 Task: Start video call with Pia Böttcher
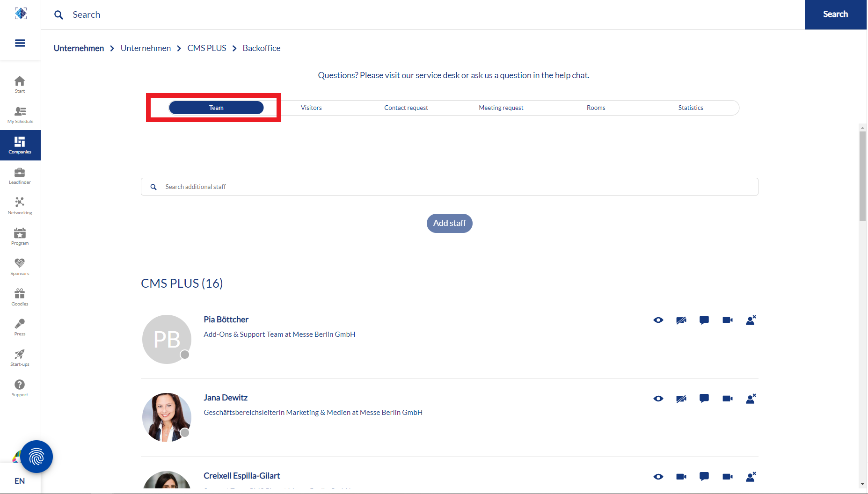728,320
